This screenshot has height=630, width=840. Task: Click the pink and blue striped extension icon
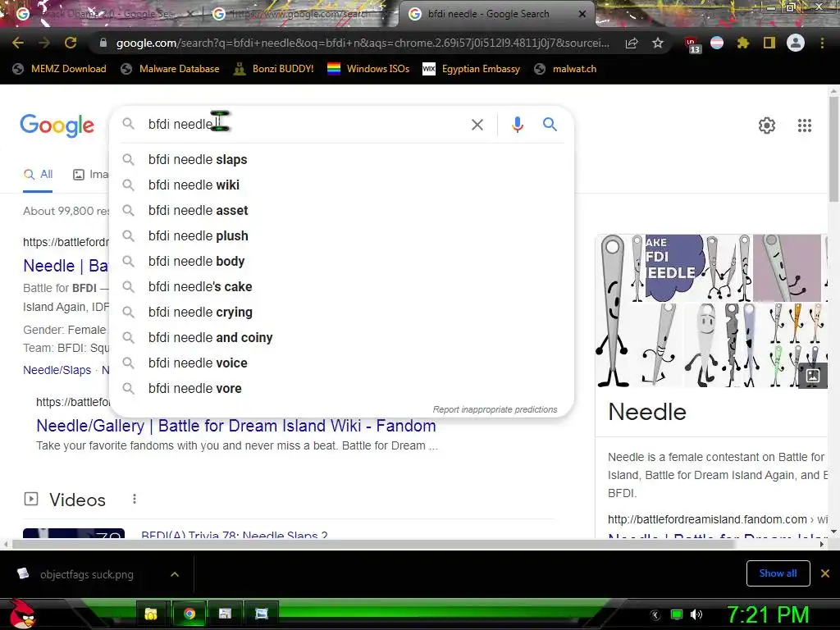[717, 43]
